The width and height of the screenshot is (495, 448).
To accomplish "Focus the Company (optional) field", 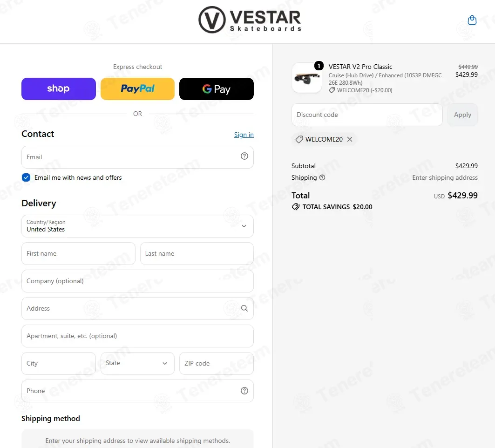I will 137,281.
